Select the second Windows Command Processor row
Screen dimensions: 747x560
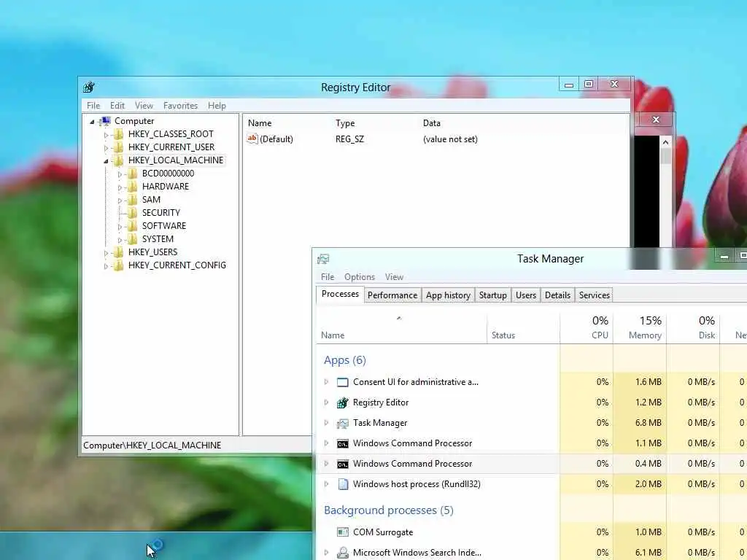[531, 464]
